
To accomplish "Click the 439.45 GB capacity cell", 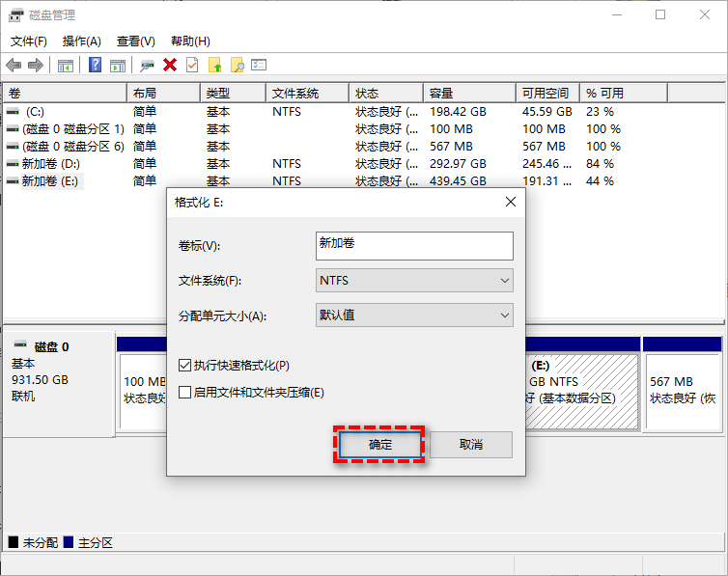I will point(458,180).
